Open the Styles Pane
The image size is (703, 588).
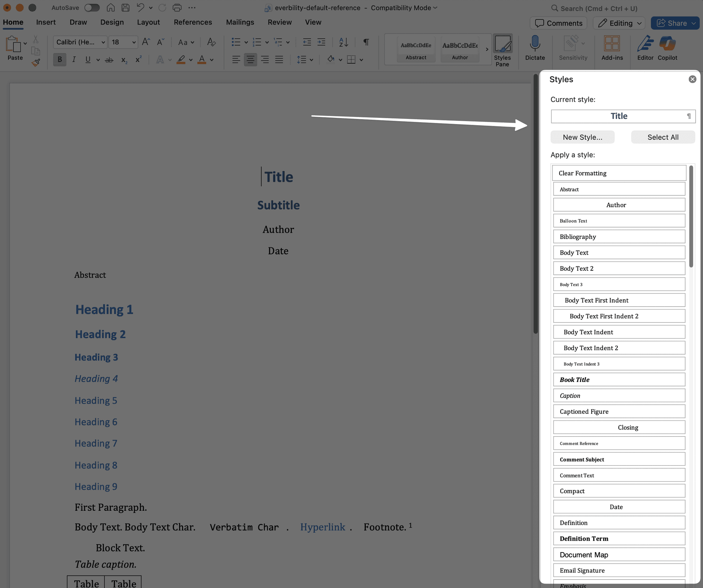point(503,49)
